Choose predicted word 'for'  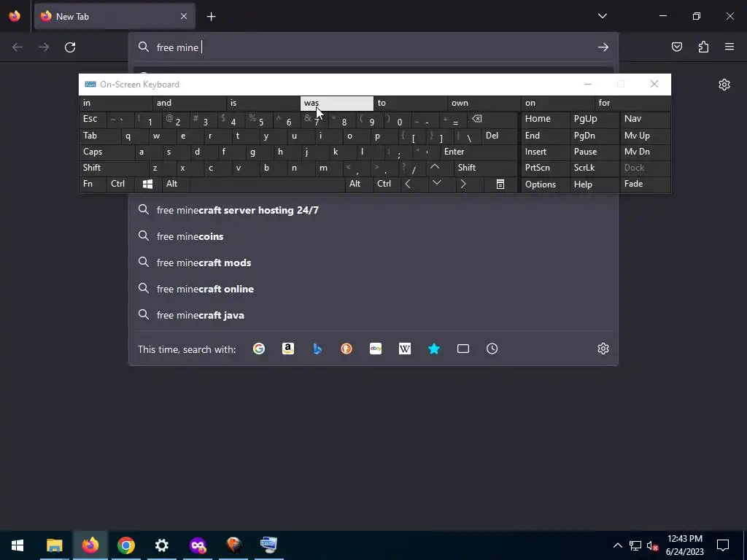[632, 103]
